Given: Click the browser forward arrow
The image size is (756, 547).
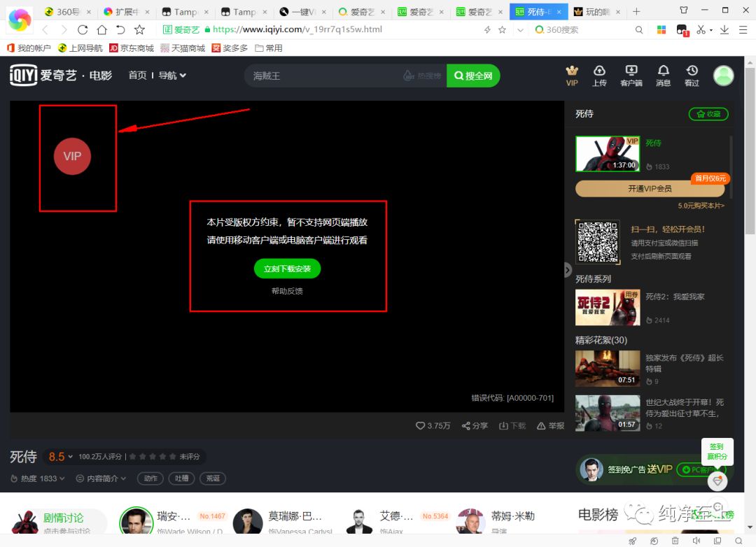Looking at the screenshot, I should (64, 30).
